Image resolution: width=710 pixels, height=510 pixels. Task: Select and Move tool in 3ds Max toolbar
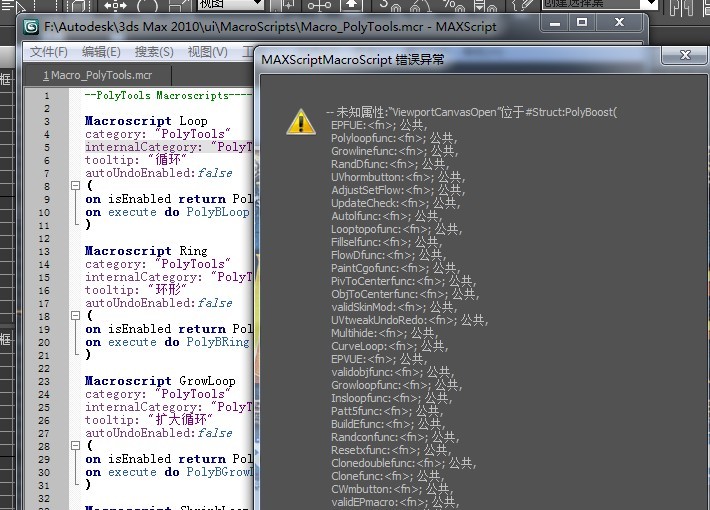115,5
